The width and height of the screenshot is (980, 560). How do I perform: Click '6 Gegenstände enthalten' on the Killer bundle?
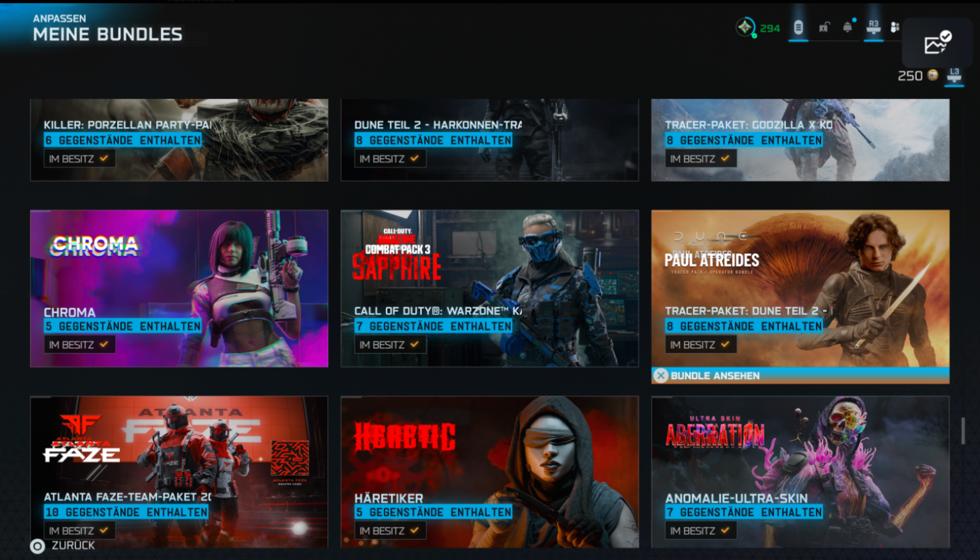pyautogui.click(x=123, y=140)
